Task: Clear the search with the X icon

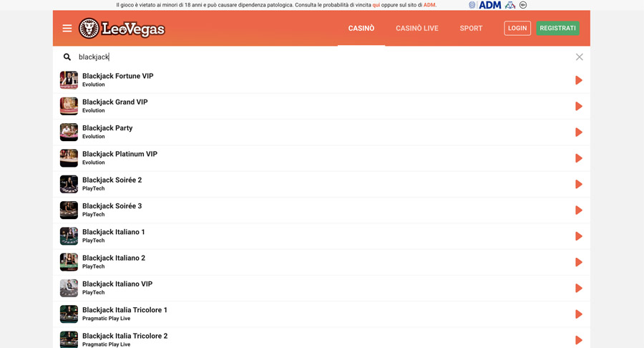Action: pos(579,57)
